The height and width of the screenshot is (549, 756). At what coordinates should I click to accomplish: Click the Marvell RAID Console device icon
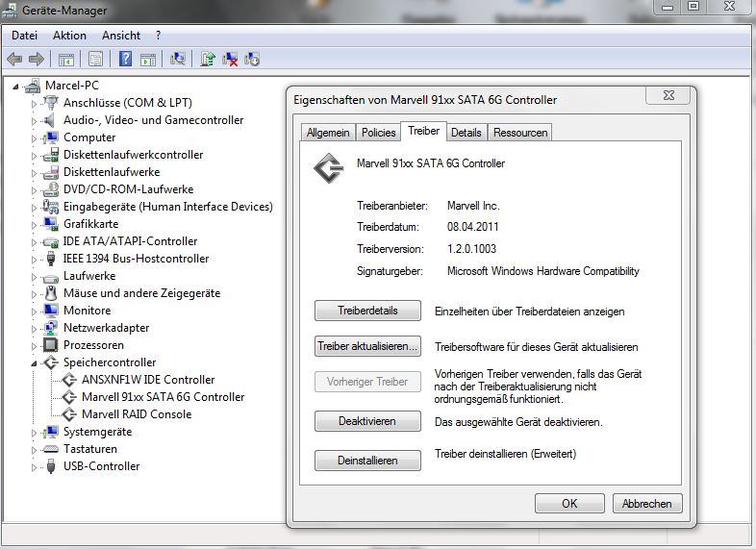[69, 414]
